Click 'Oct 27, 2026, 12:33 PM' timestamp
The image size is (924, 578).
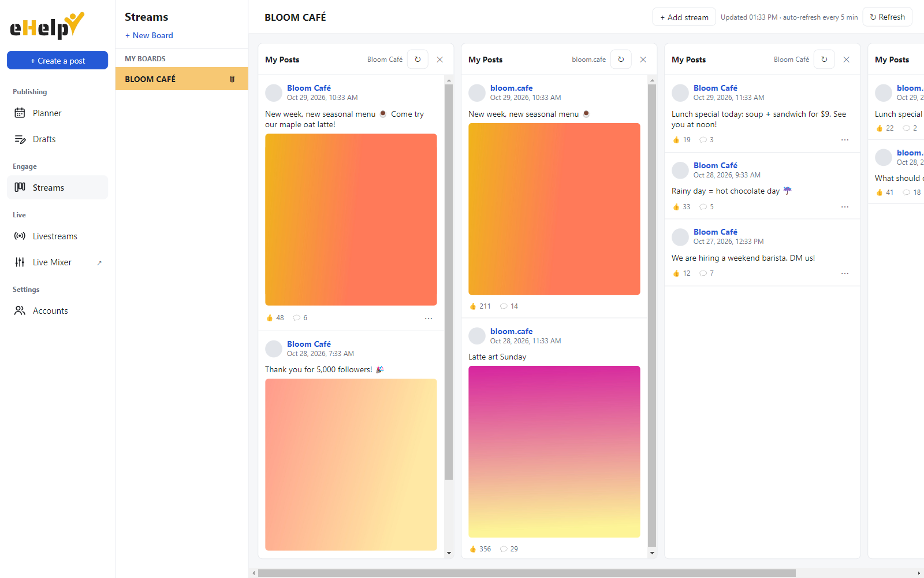click(728, 242)
